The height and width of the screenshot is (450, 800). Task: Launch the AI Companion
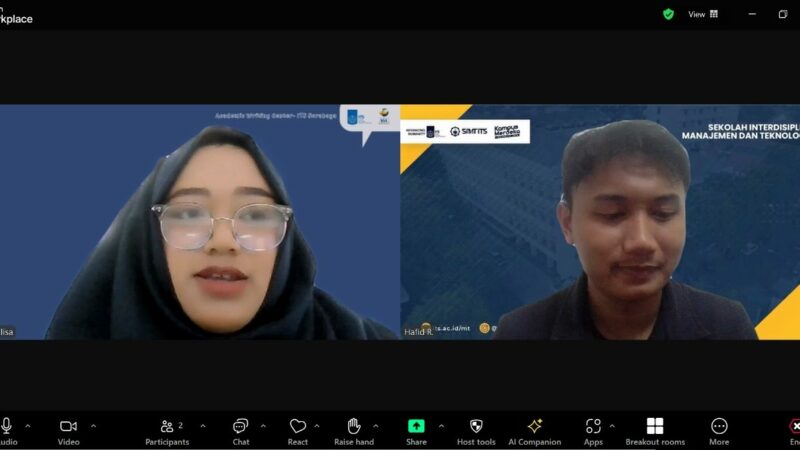click(x=535, y=427)
